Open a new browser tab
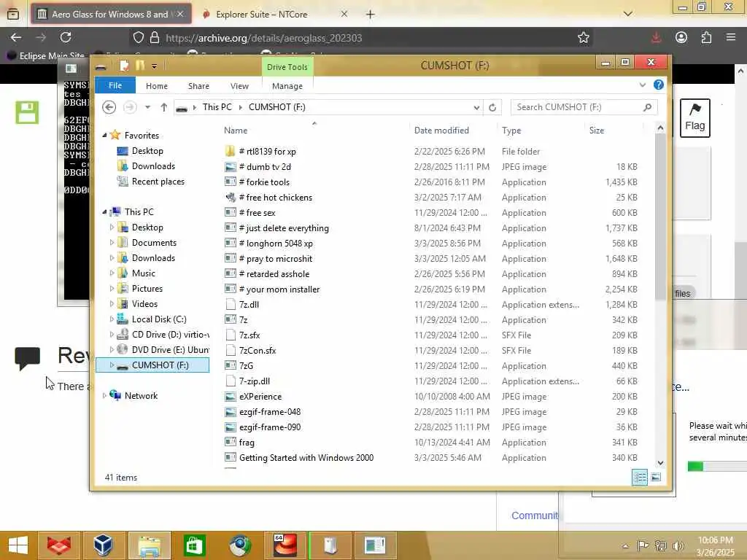This screenshot has height=560, width=747. [x=370, y=15]
